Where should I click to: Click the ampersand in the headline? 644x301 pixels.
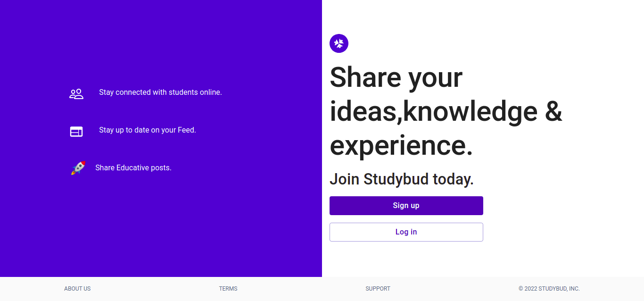tap(553, 112)
